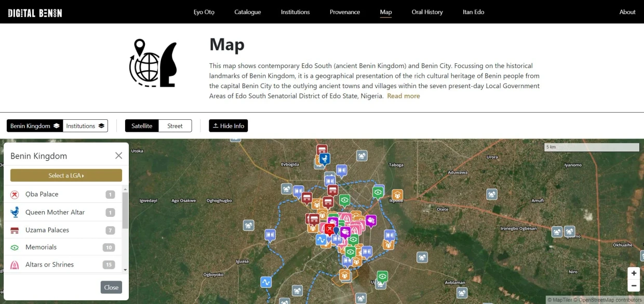Click the category list scroll down arrow
The image size is (644, 304).
125,270
